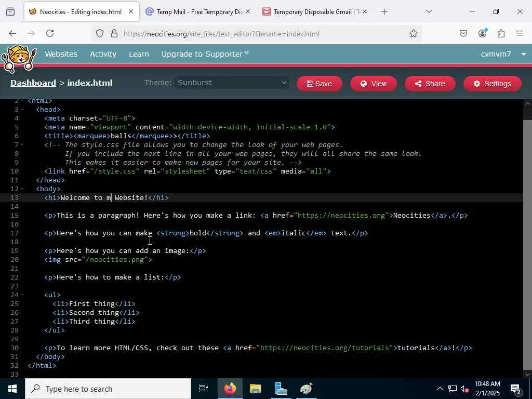
Task: Open Firefox hamburger menu
Action: coord(520,33)
